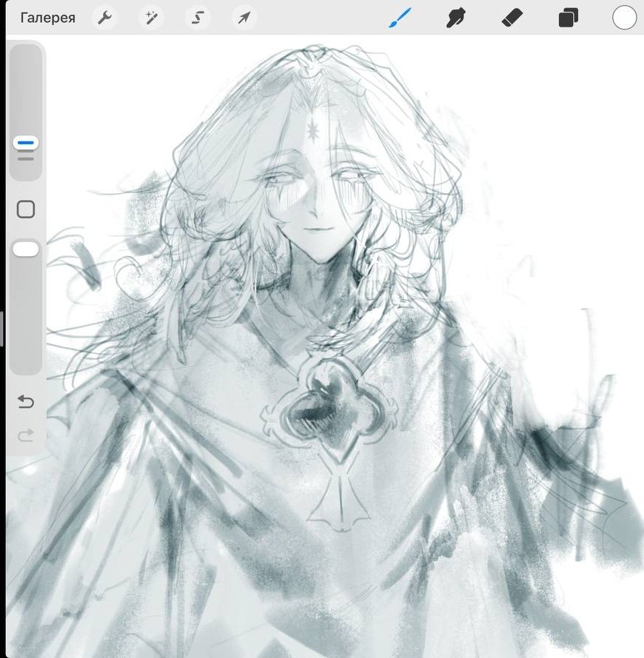
Task: Open the Actions wrench menu
Action: pyautogui.click(x=104, y=18)
